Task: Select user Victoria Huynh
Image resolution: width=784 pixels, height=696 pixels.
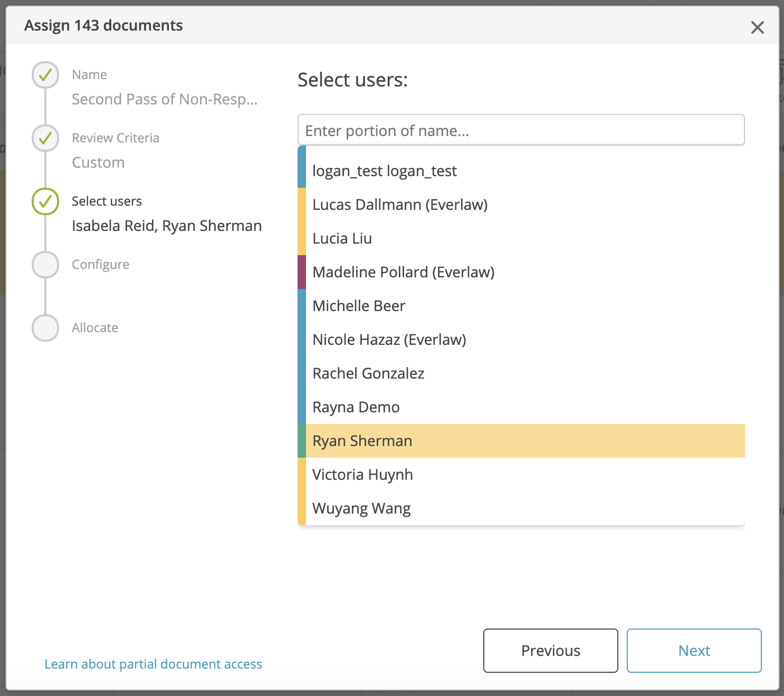Action: click(521, 475)
